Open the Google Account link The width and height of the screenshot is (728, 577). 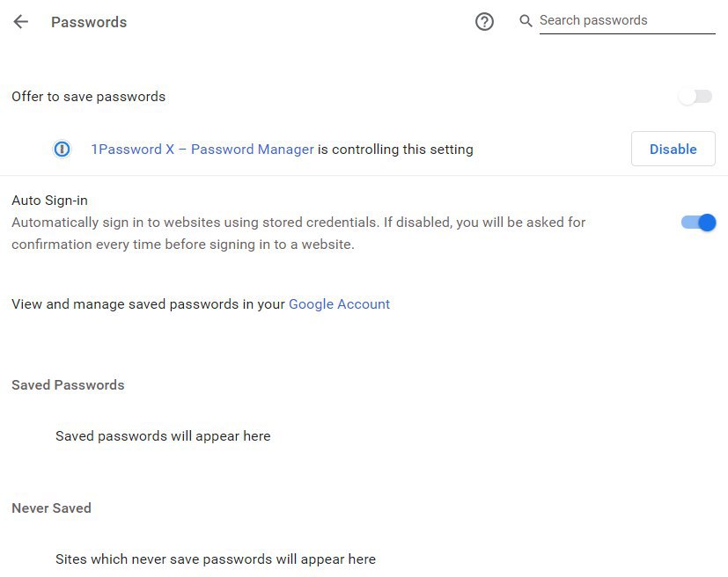click(340, 304)
